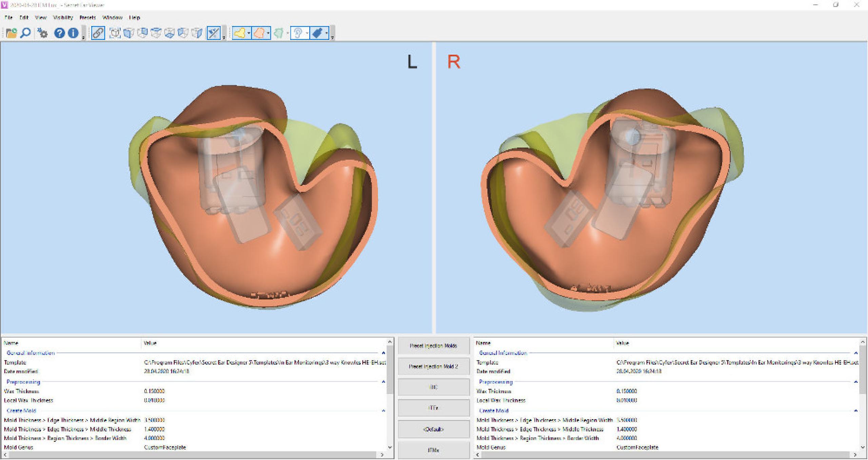Select the magnifier zoom tool

(x=25, y=33)
